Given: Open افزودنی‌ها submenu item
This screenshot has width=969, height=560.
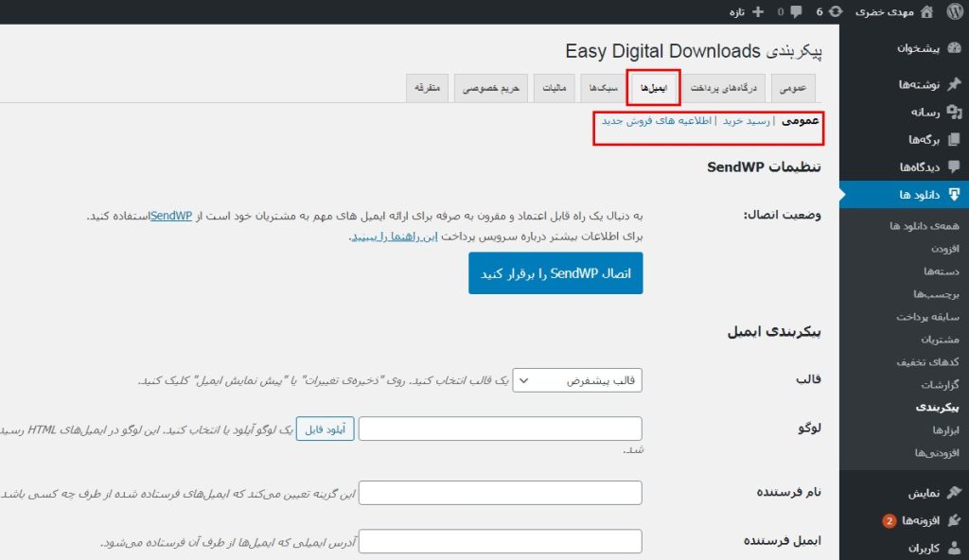Looking at the screenshot, I should pyautogui.click(x=937, y=453).
